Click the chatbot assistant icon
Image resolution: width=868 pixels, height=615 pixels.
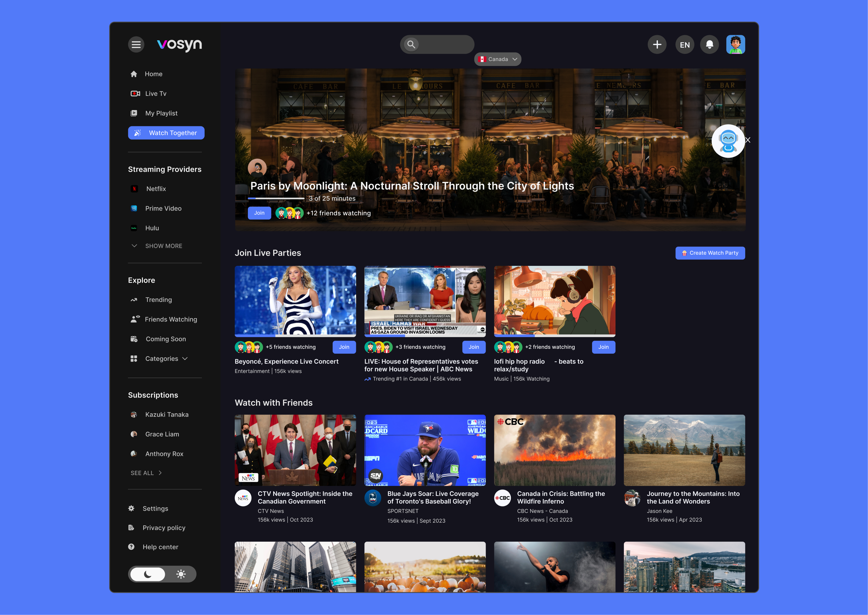(x=728, y=141)
